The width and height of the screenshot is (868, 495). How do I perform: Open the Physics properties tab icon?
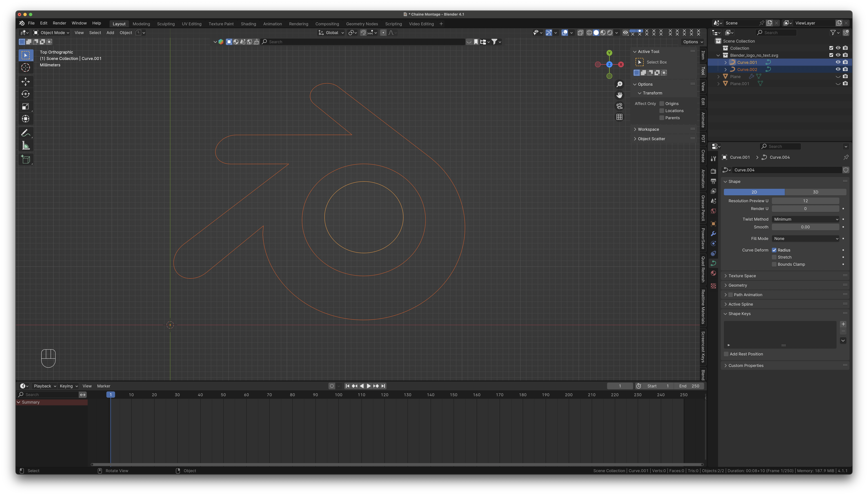tap(713, 243)
